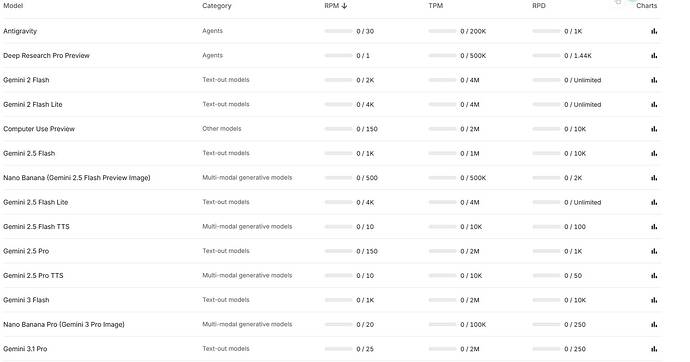Open Nano Banana Gemini 2.5 chart icon
This screenshot has height=362, width=690.
[x=654, y=178]
